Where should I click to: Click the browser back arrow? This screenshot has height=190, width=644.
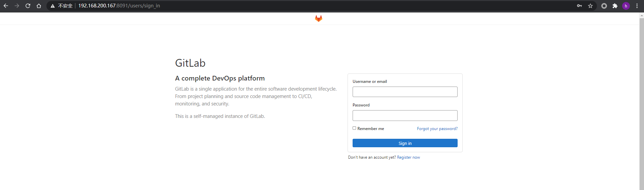(x=6, y=6)
